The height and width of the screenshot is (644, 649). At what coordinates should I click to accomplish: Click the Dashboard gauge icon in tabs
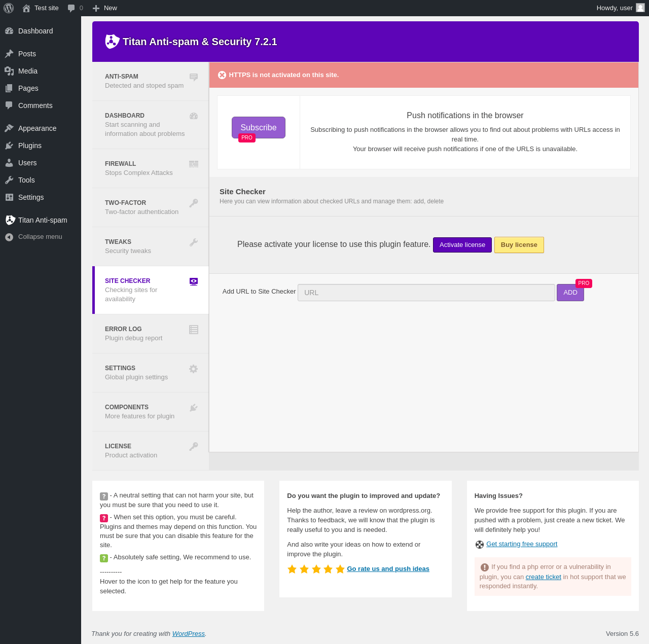[x=194, y=116]
